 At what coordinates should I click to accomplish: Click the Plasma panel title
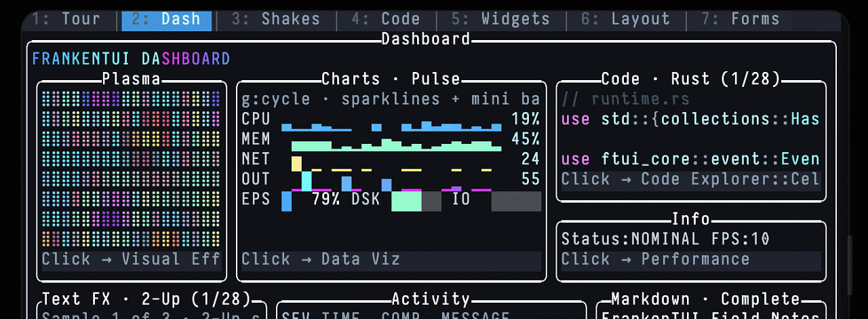point(132,79)
